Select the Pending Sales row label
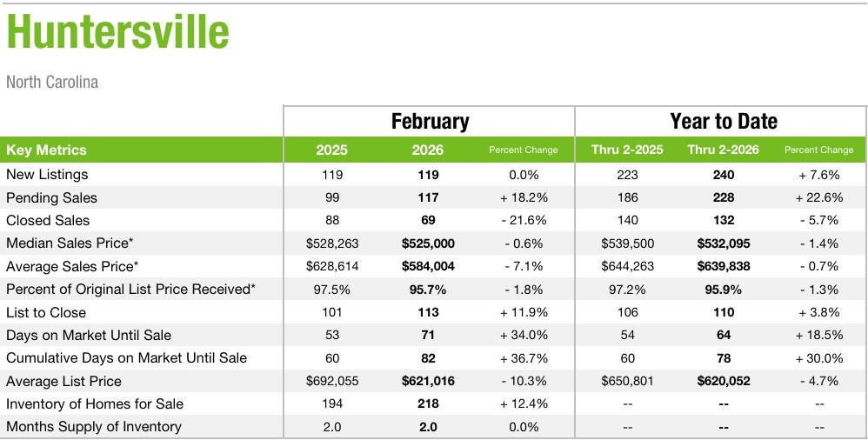 52,197
